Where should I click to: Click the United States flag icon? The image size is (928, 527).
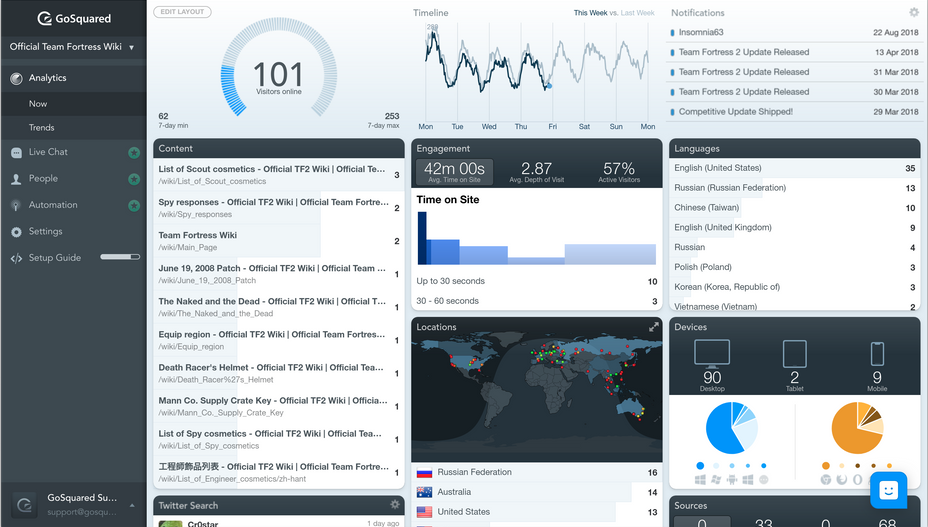pyautogui.click(x=424, y=512)
